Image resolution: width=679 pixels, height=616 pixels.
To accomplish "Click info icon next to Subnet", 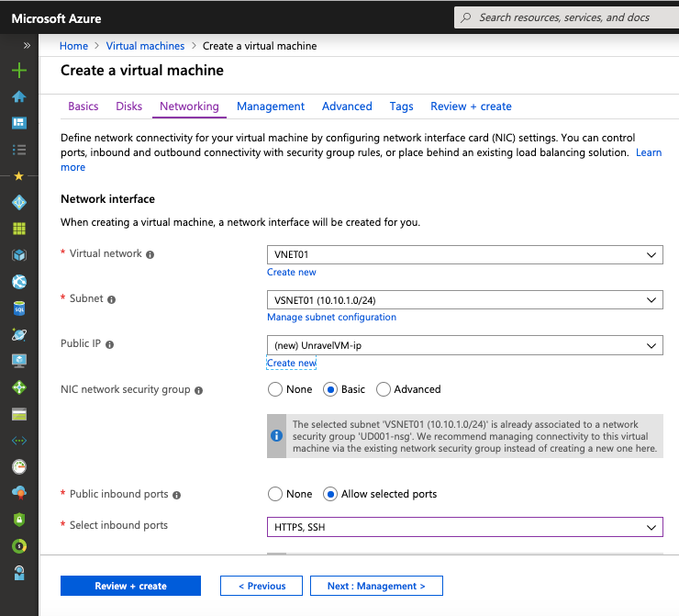I will [111, 300].
